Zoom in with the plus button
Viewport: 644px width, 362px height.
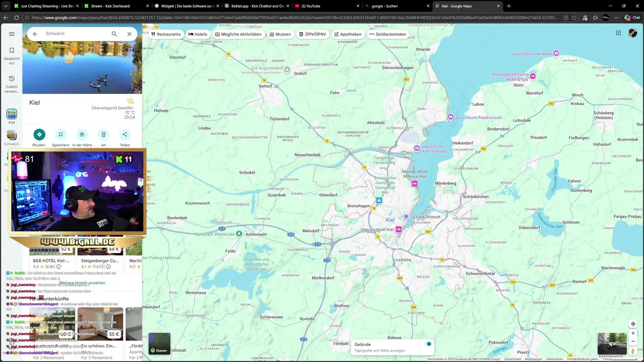click(633, 333)
